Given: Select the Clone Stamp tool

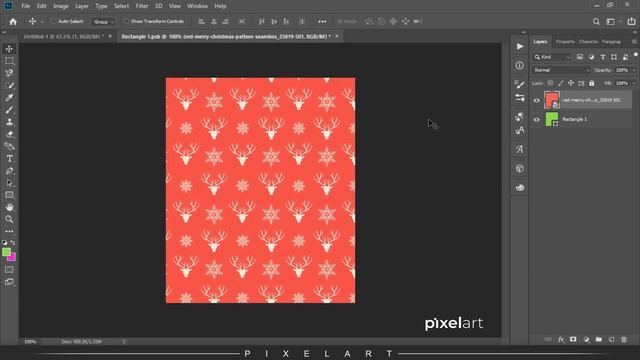Looking at the screenshot, I should (x=9, y=122).
